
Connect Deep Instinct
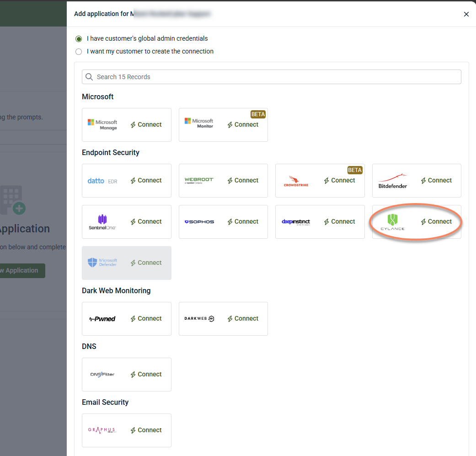pyautogui.click(x=339, y=222)
